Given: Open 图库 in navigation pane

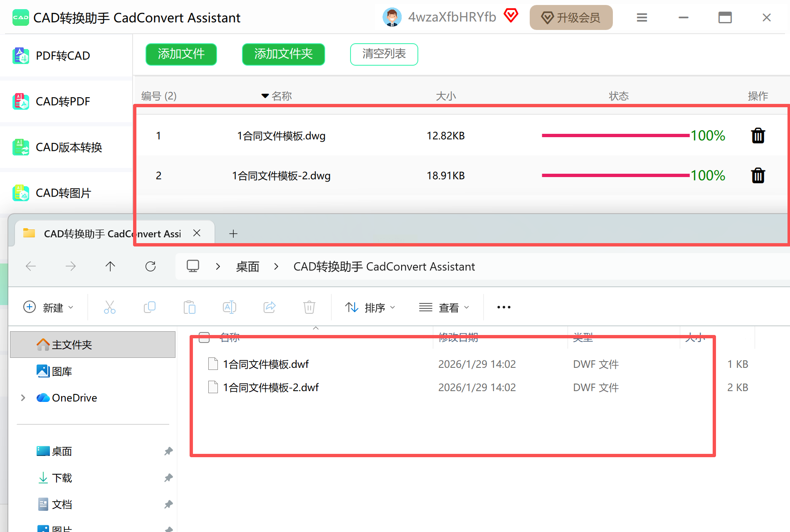Looking at the screenshot, I should pos(54,371).
